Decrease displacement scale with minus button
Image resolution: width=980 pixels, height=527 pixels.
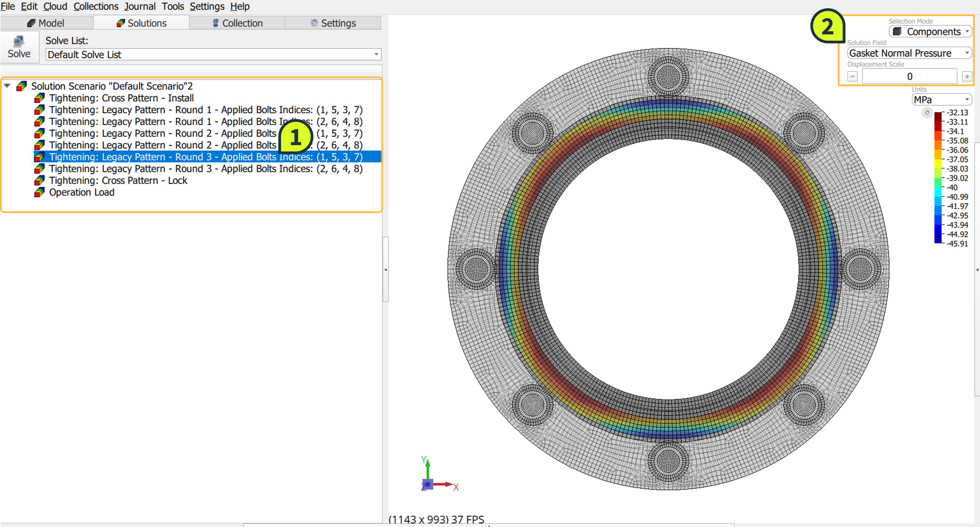pyautogui.click(x=852, y=76)
